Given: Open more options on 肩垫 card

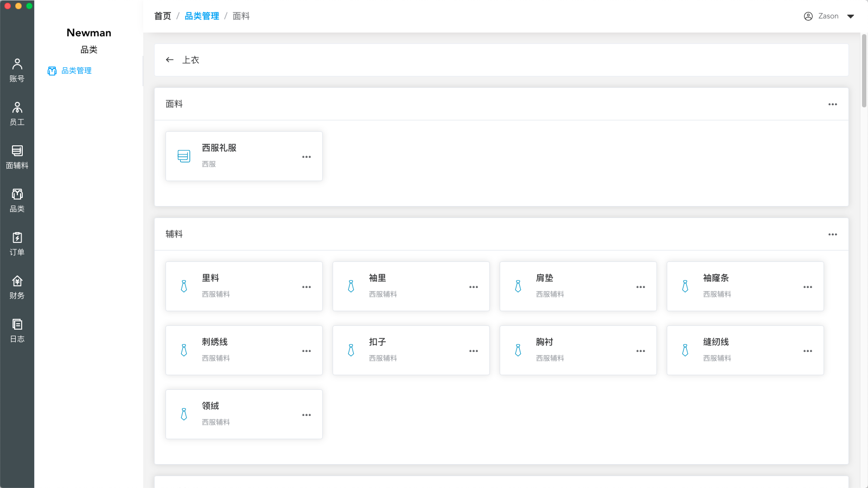Looking at the screenshot, I should click(x=641, y=287).
